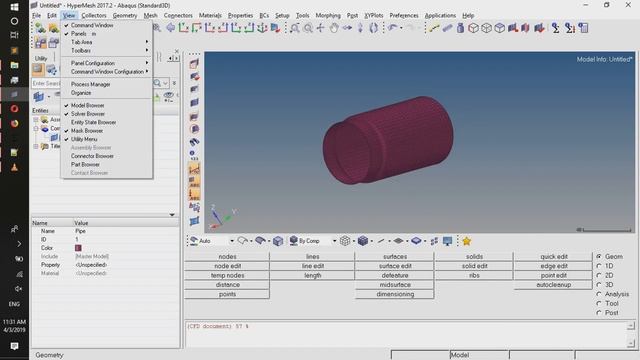Open the search options dropdown arrow
640x360 pixels.
pyautogui.click(x=165, y=83)
